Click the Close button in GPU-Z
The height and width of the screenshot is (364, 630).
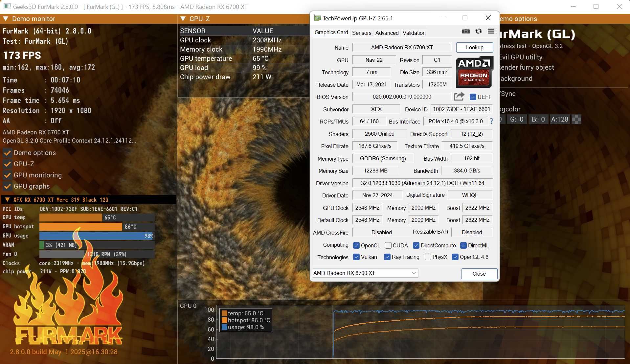click(479, 274)
